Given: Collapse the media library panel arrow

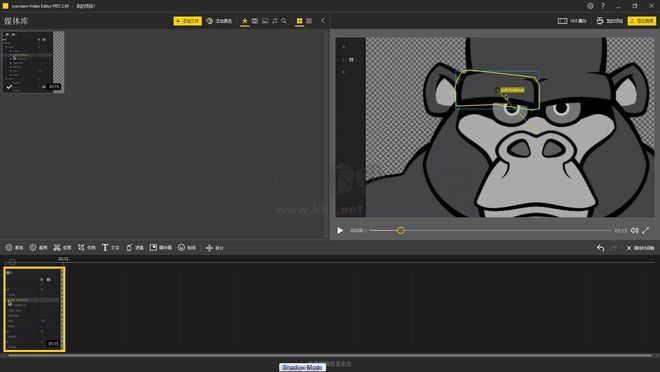Looking at the screenshot, I should point(323,21).
